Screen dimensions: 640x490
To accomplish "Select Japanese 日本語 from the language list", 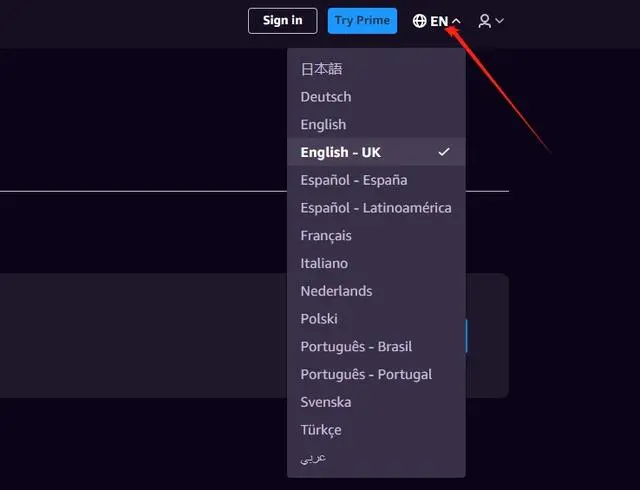I will pyautogui.click(x=376, y=69).
